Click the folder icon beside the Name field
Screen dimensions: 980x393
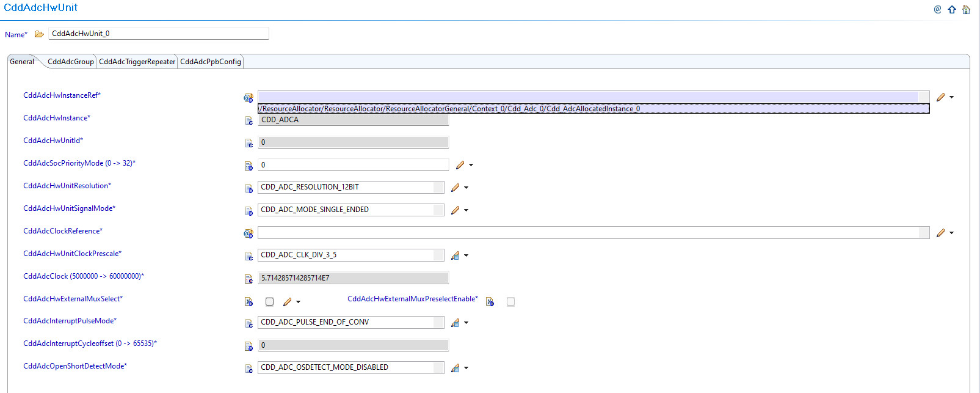[39, 34]
